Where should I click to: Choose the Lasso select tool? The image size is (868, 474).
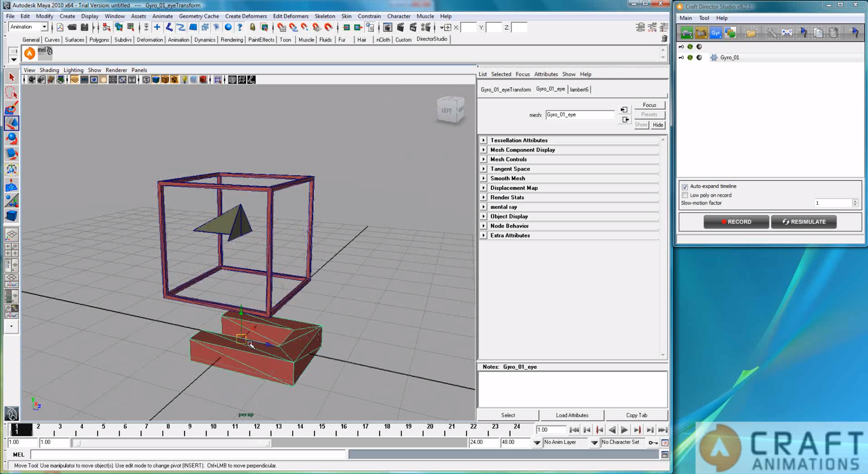11,93
